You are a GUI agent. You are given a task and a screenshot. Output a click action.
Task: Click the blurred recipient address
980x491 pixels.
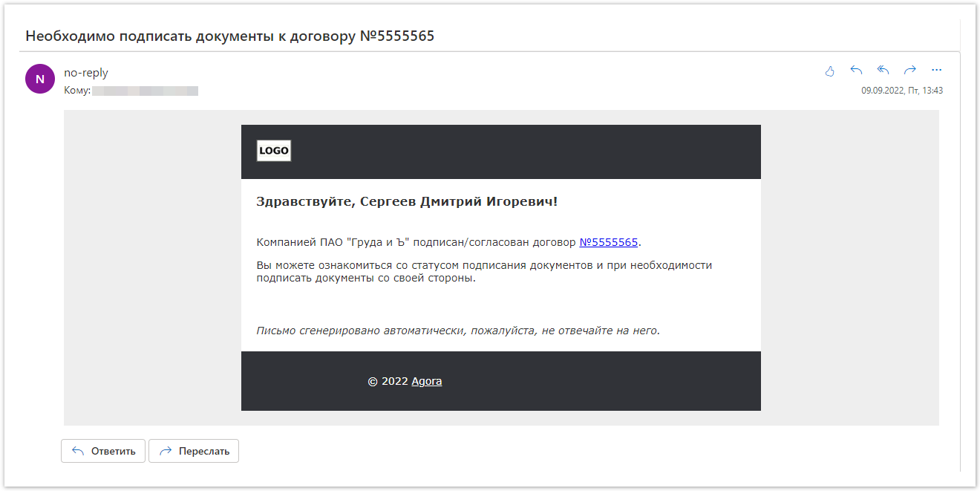(146, 91)
